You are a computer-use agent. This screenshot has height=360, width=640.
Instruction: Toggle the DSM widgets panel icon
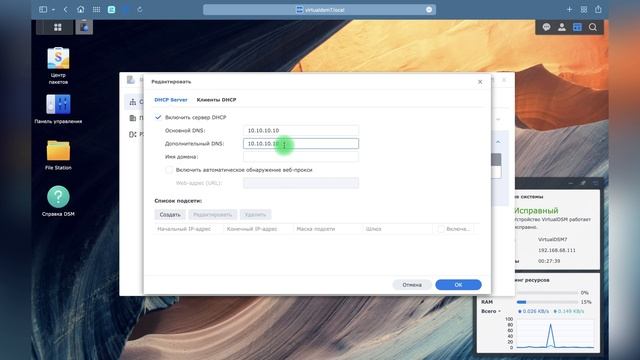click(577, 27)
